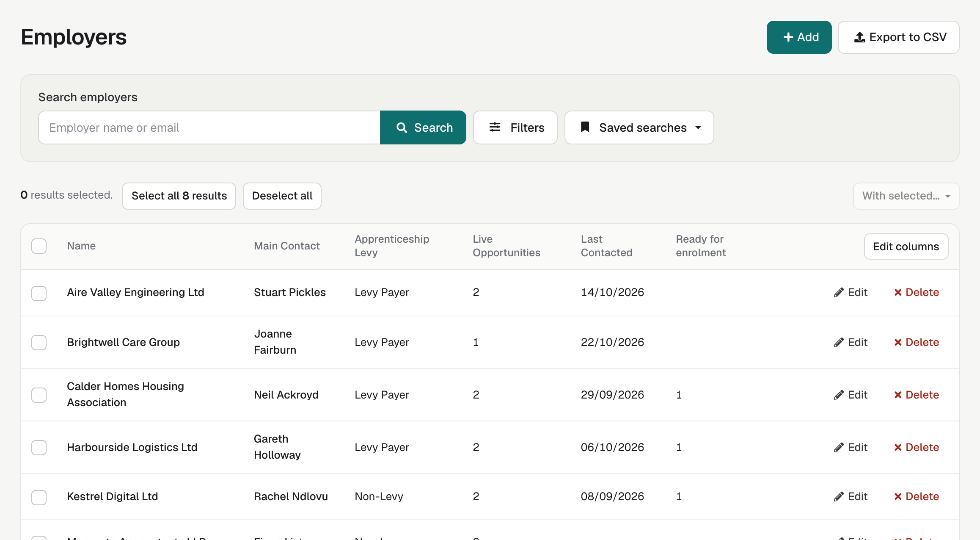Click the plus Add employer button
The height and width of the screenshot is (540, 980).
(x=799, y=37)
